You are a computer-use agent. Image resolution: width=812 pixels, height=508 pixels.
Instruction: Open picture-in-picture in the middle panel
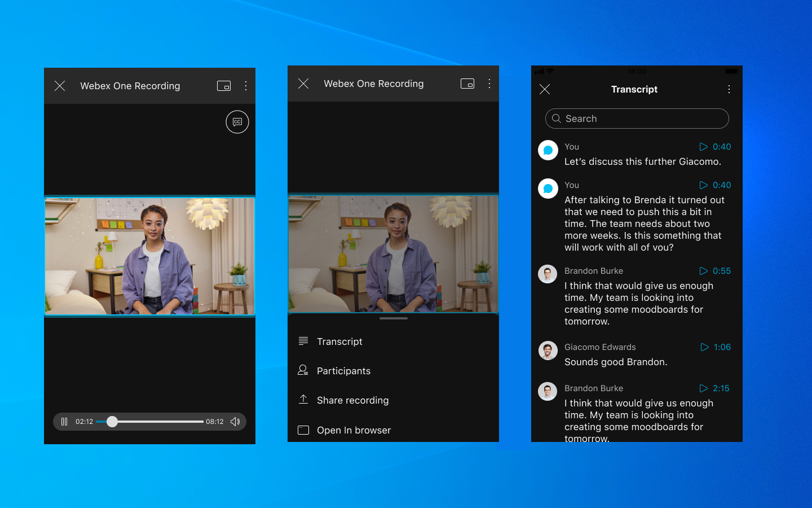(x=467, y=84)
